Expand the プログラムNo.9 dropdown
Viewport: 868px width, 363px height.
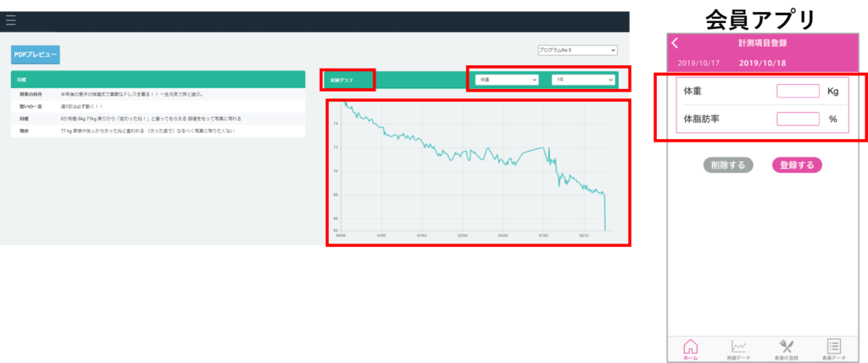tap(577, 50)
